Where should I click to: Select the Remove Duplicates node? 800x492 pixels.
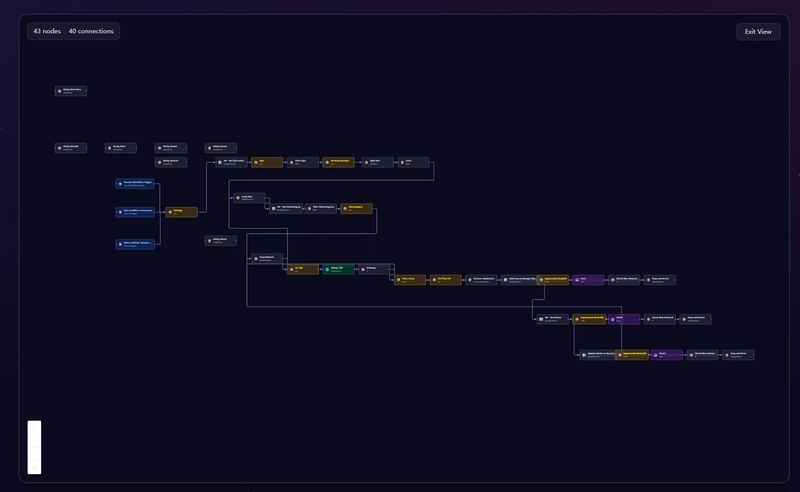tap(484, 280)
